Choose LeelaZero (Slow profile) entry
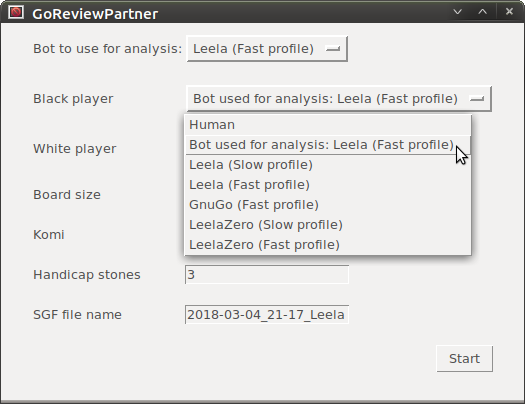This screenshot has height=404, width=525. coord(328,225)
